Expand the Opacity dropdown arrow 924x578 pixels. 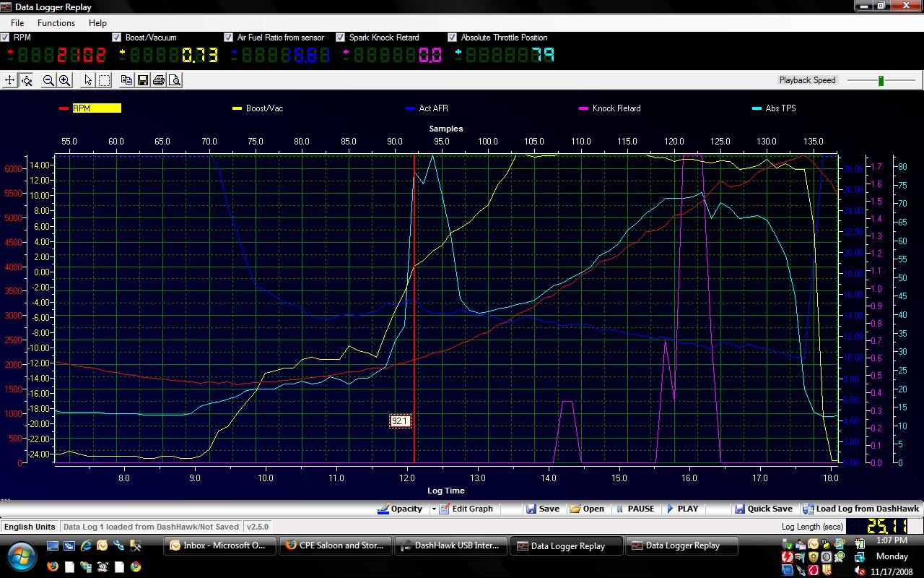coord(433,509)
